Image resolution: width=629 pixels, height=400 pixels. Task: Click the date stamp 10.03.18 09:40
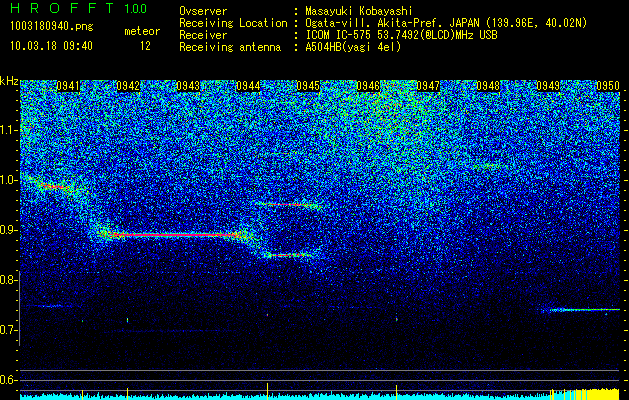pyautogui.click(x=51, y=46)
